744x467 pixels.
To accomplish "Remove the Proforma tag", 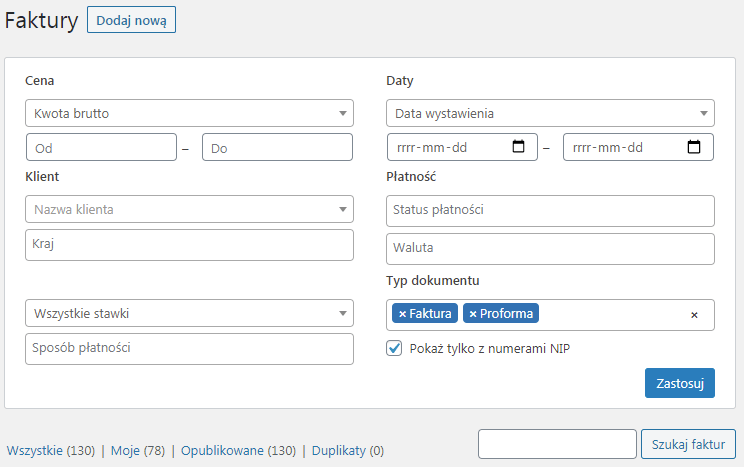I will pyautogui.click(x=473, y=314).
